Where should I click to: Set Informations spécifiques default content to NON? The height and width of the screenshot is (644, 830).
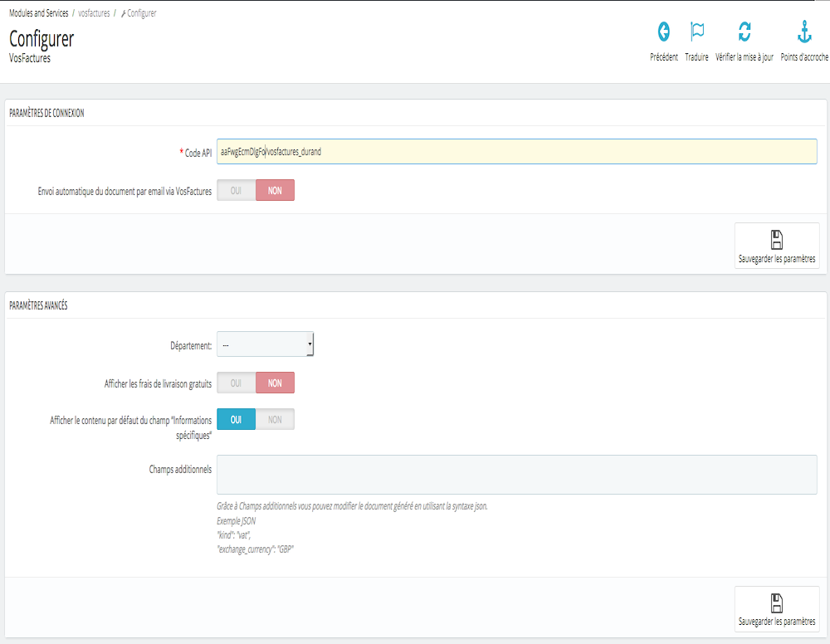pos(275,420)
